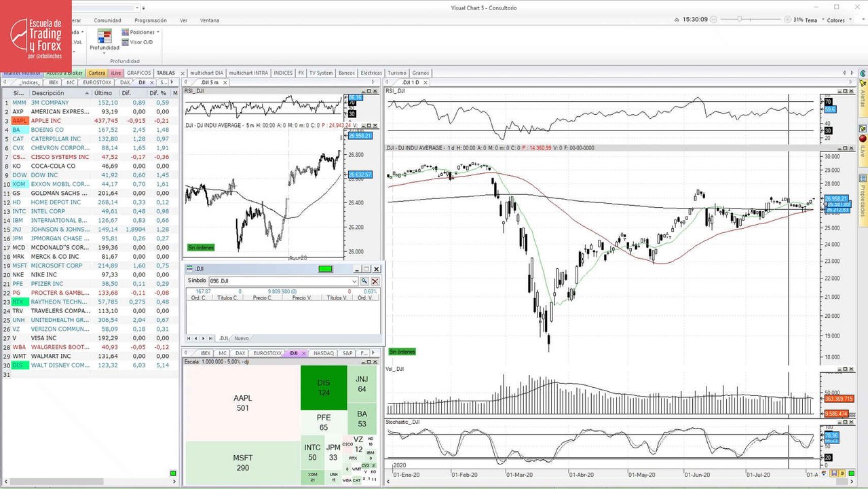Screen dimensions: 868x489
Task: Click the green status indicator in .DJI window
Action: pyautogui.click(x=326, y=269)
